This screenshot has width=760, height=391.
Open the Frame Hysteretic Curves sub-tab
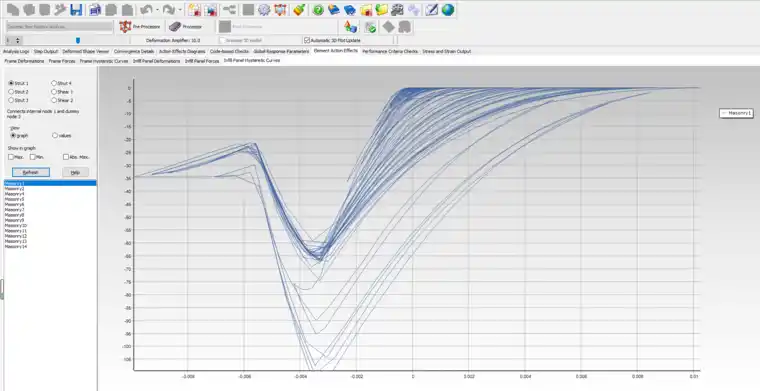(x=104, y=61)
